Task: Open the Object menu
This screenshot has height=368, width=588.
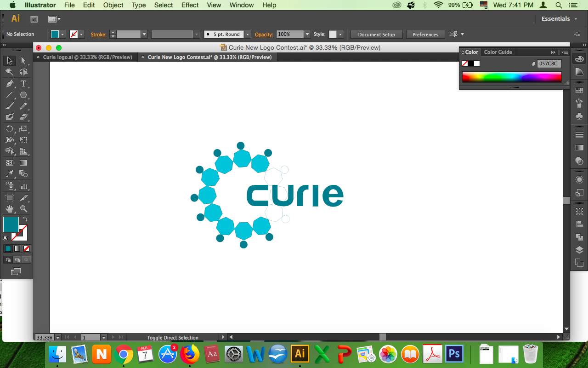Action: (113, 5)
